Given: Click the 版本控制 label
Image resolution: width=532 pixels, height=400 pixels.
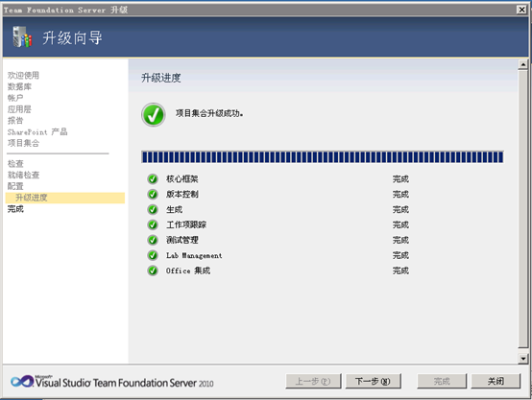Looking at the screenshot, I should 182,194.
